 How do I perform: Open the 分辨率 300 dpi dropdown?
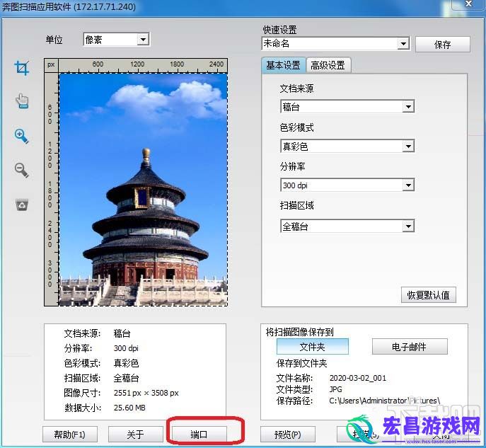pyautogui.click(x=347, y=185)
